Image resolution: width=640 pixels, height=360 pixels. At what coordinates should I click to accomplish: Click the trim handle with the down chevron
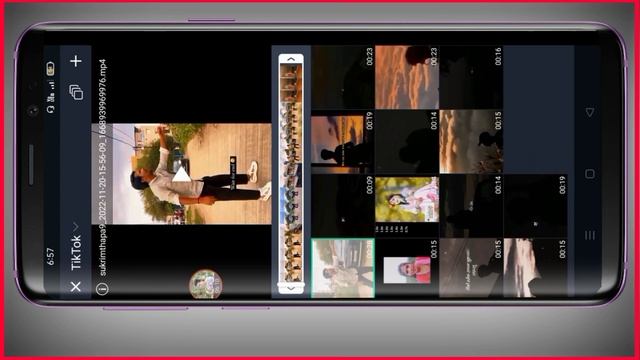(x=291, y=288)
